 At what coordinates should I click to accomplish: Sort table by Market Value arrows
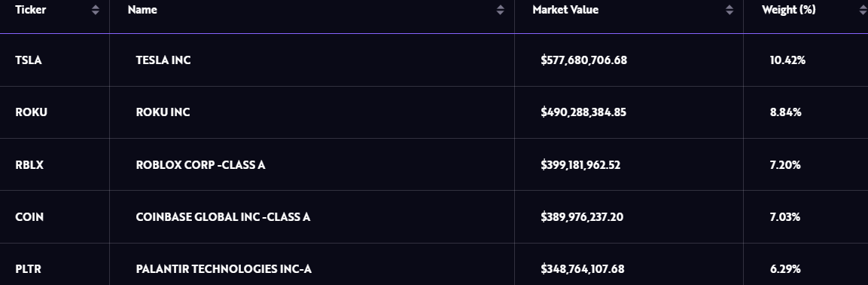click(x=729, y=10)
